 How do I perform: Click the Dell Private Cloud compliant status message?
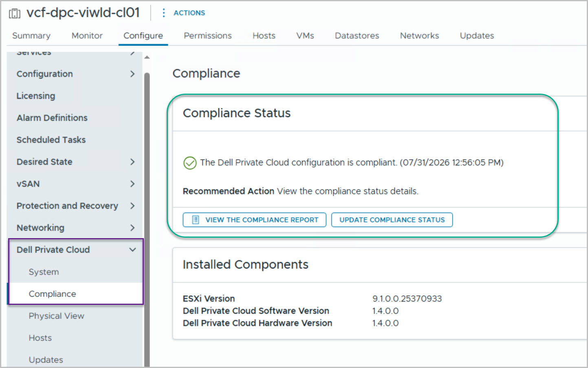tap(352, 163)
